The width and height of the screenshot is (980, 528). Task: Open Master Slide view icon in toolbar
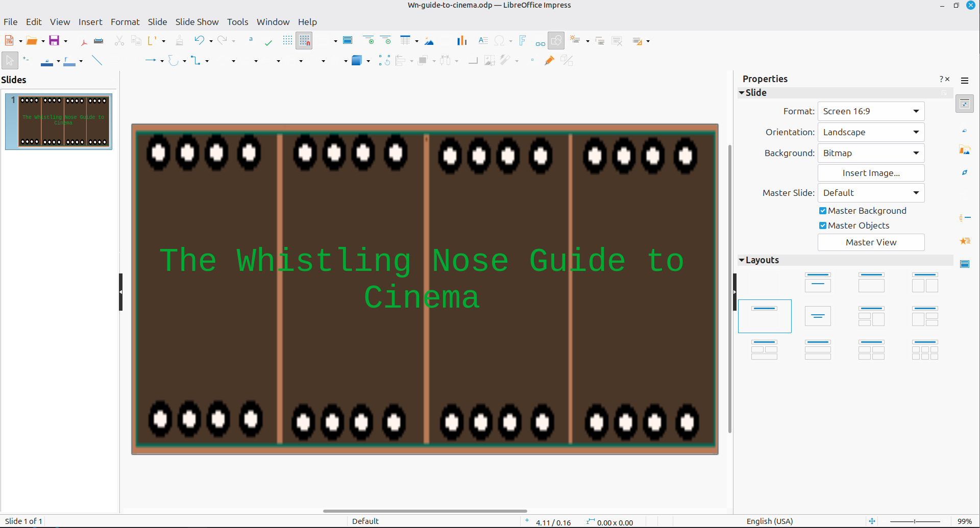point(348,41)
